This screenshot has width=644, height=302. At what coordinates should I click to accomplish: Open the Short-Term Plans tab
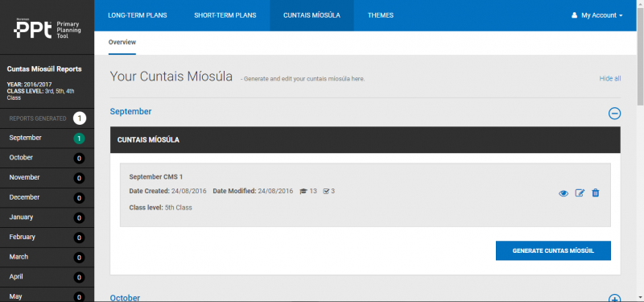tap(225, 15)
